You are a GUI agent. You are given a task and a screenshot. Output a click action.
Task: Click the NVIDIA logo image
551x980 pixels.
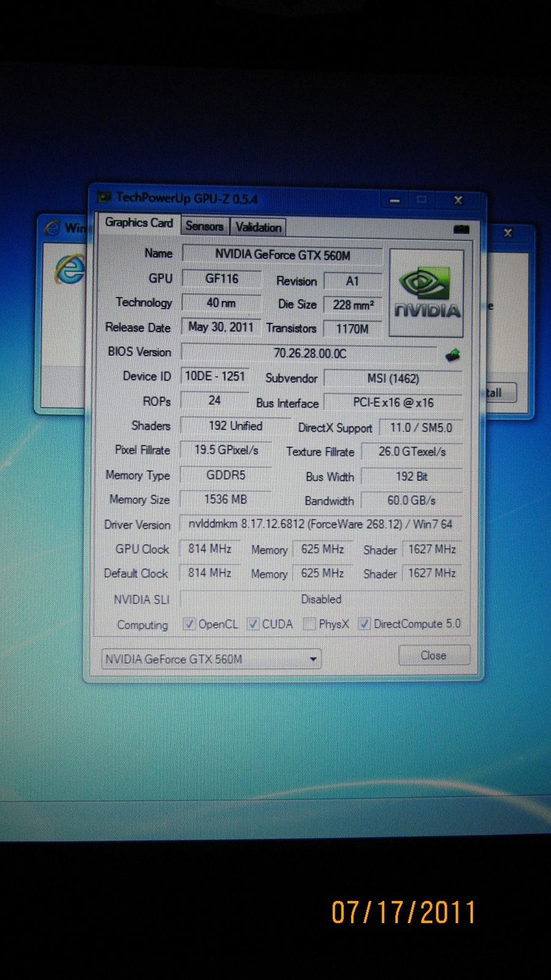click(x=427, y=293)
